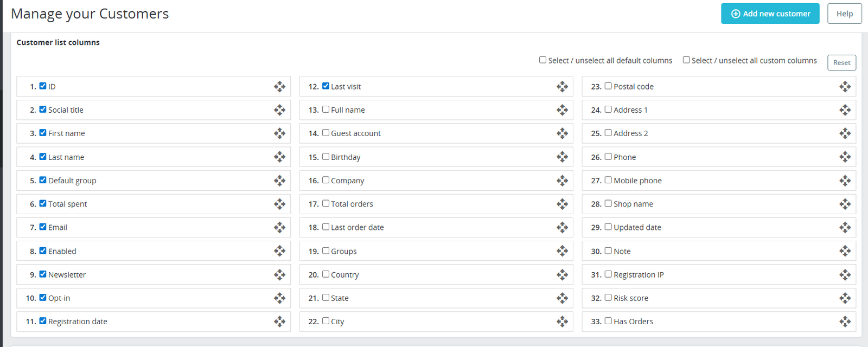The height and width of the screenshot is (347, 868).
Task: Click the drag icon next to Mobile phone
Action: 845,181
